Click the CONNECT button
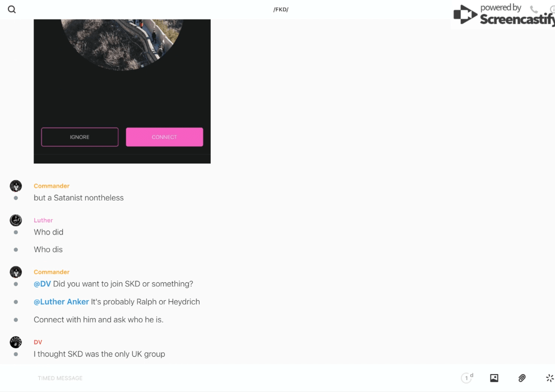The width and height of the screenshot is (555, 392). click(165, 137)
